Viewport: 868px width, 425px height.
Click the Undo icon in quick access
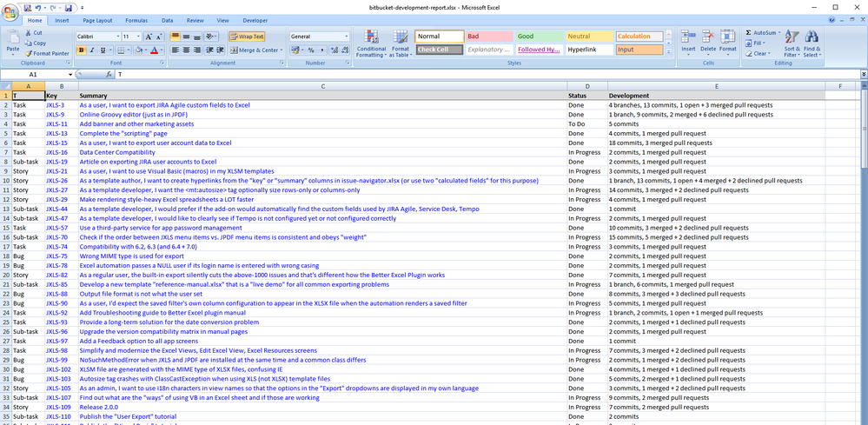[x=37, y=8]
